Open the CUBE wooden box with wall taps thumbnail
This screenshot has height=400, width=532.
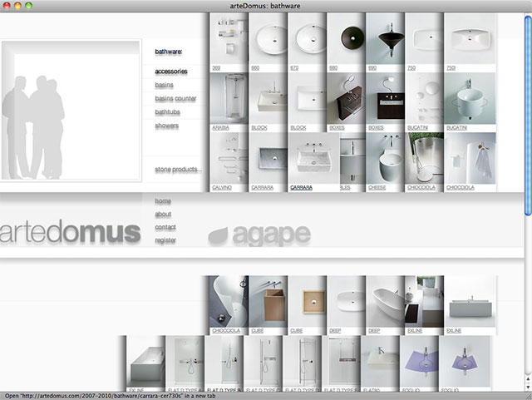click(268, 302)
